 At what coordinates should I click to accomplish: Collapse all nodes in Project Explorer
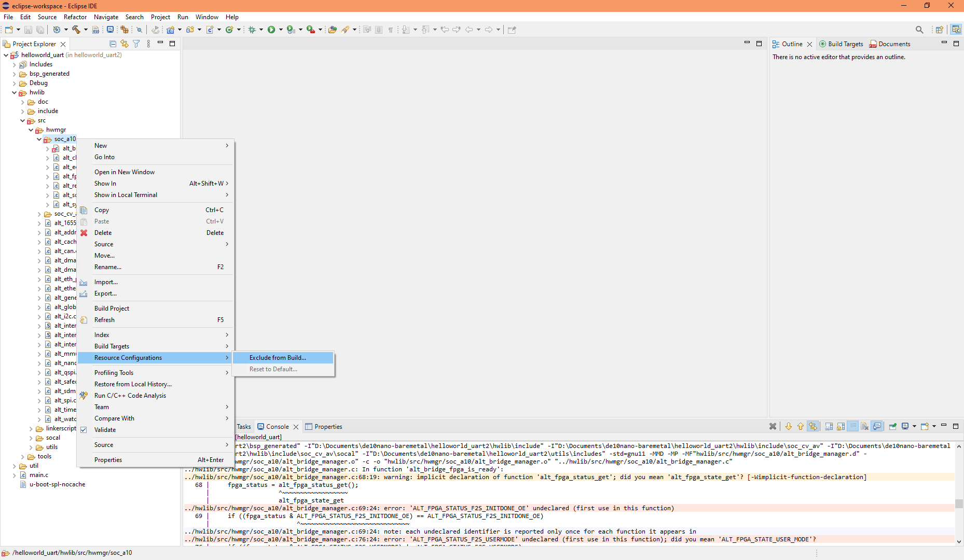[x=113, y=44]
